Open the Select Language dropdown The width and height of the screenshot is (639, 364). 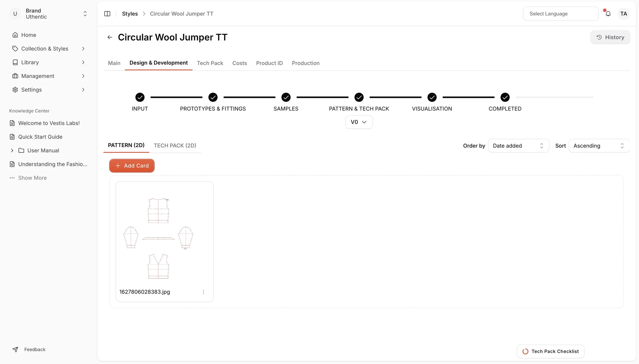point(561,14)
